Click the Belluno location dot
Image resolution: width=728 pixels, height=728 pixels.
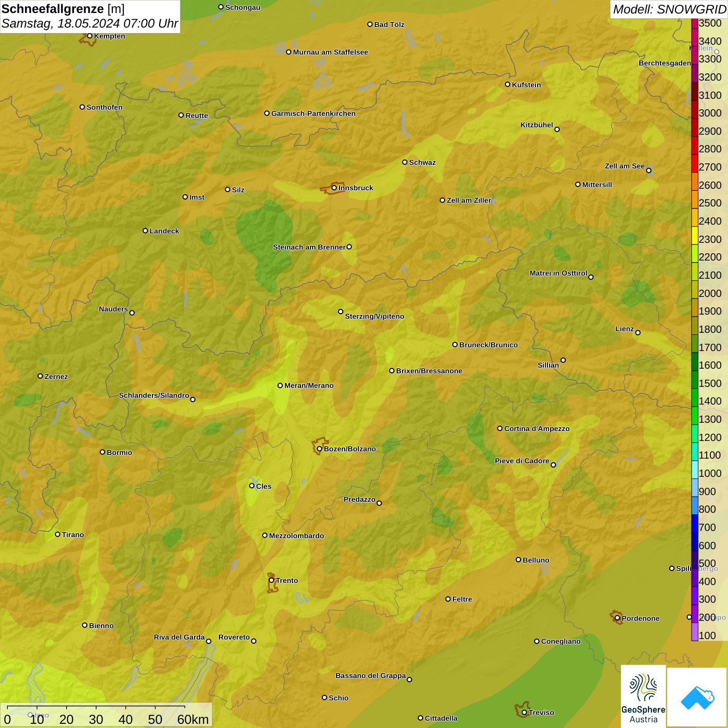(x=518, y=560)
